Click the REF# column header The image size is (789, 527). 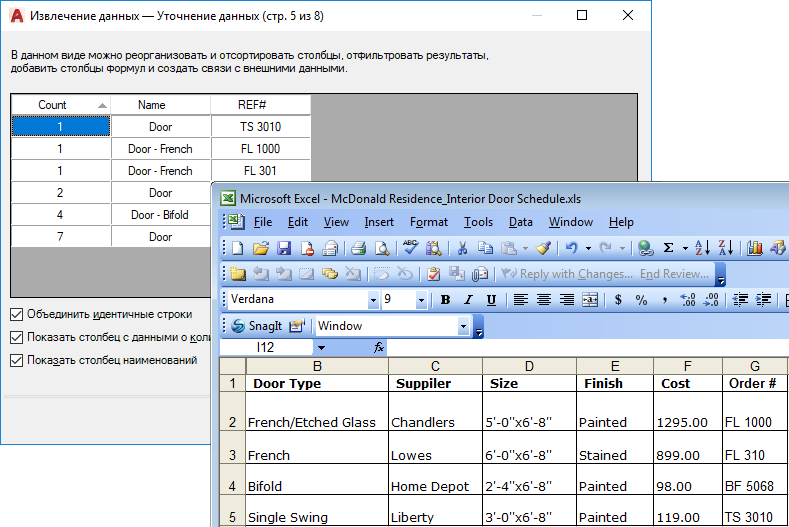[261, 105]
